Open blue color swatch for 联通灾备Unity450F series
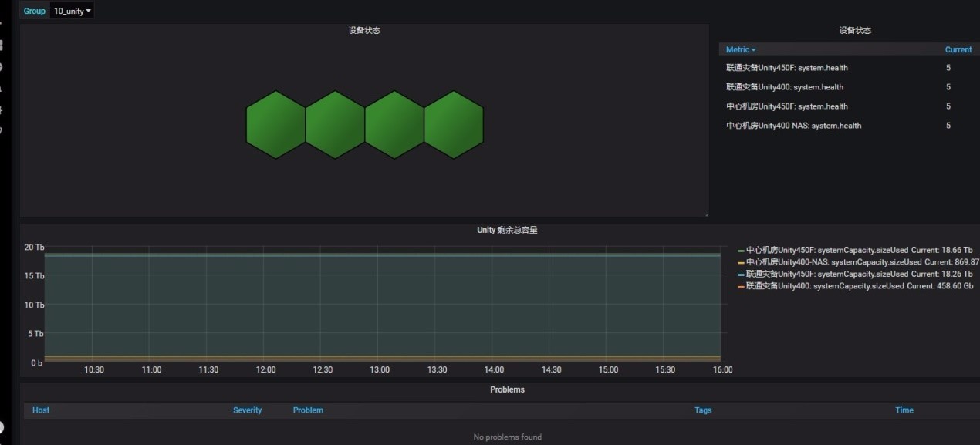Image resolution: width=980 pixels, height=445 pixels. coord(741,274)
